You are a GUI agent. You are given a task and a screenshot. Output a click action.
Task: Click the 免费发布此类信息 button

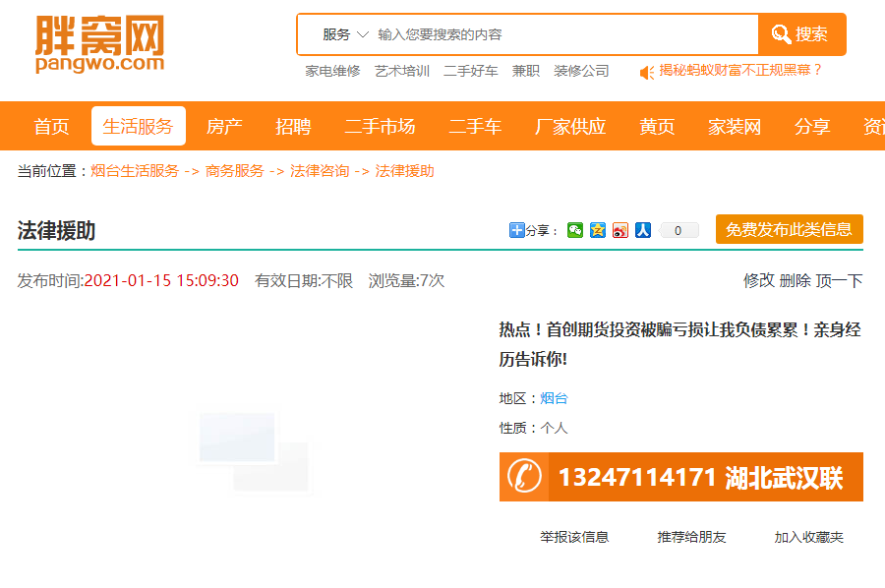pyautogui.click(x=789, y=229)
